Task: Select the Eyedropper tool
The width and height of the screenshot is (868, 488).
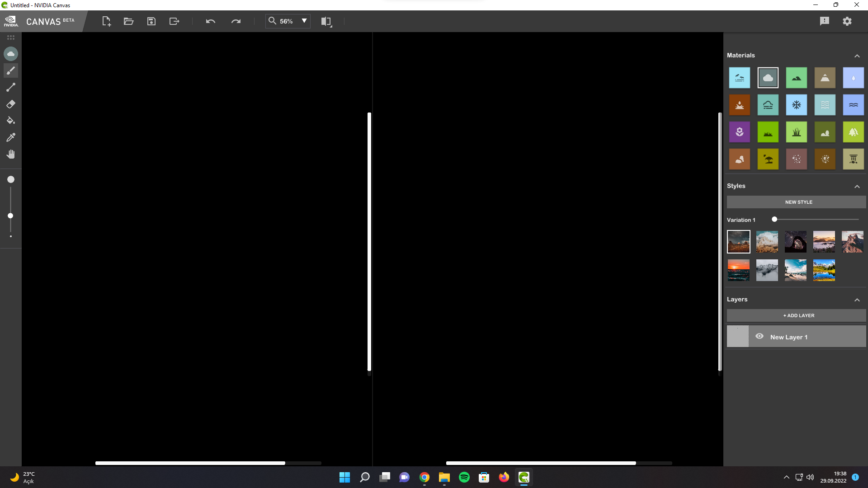Action: pos(11,137)
